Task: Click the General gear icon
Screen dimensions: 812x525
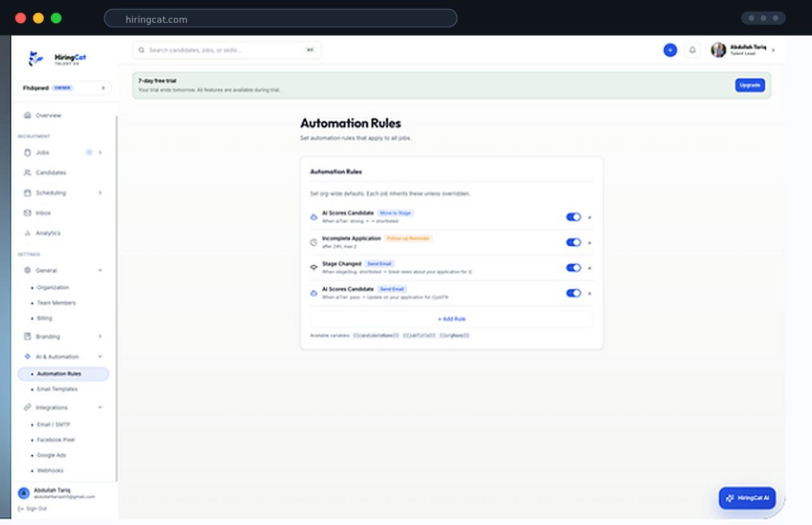Action: (x=27, y=270)
